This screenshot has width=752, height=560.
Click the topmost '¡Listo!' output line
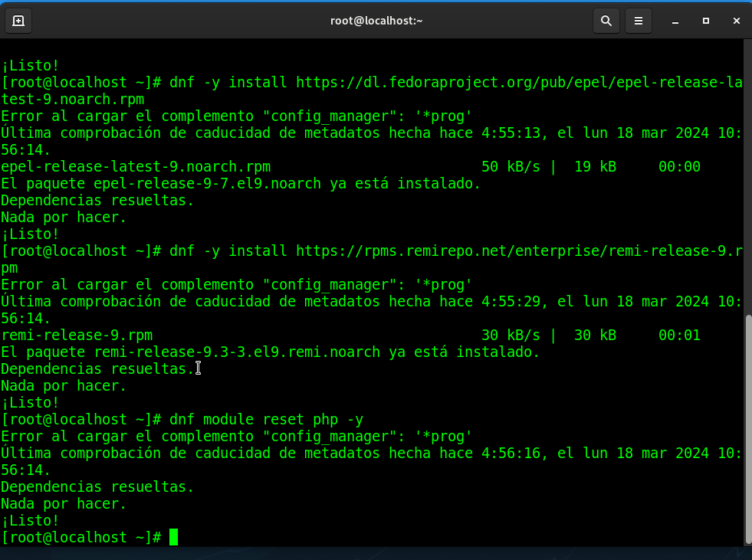pyautogui.click(x=30, y=65)
